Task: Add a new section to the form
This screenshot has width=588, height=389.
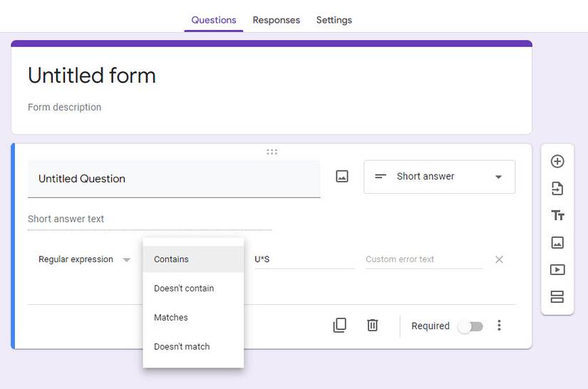Action: 557,297
